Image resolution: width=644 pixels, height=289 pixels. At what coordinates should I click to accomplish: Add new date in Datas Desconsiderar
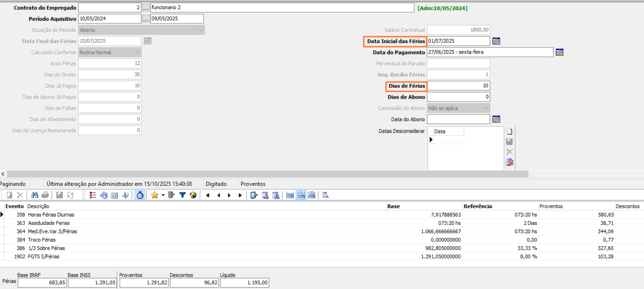(510, 132)
